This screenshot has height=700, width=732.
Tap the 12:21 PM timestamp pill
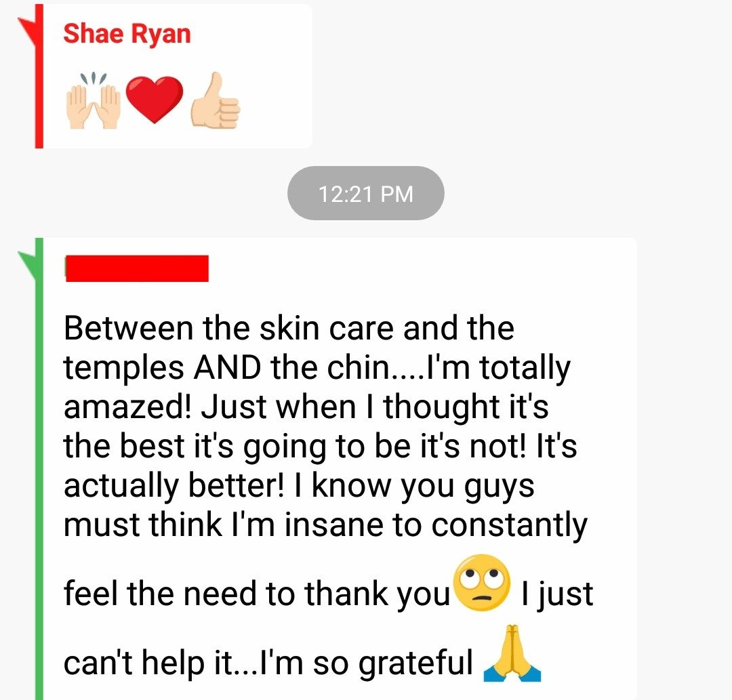point(365,193)
